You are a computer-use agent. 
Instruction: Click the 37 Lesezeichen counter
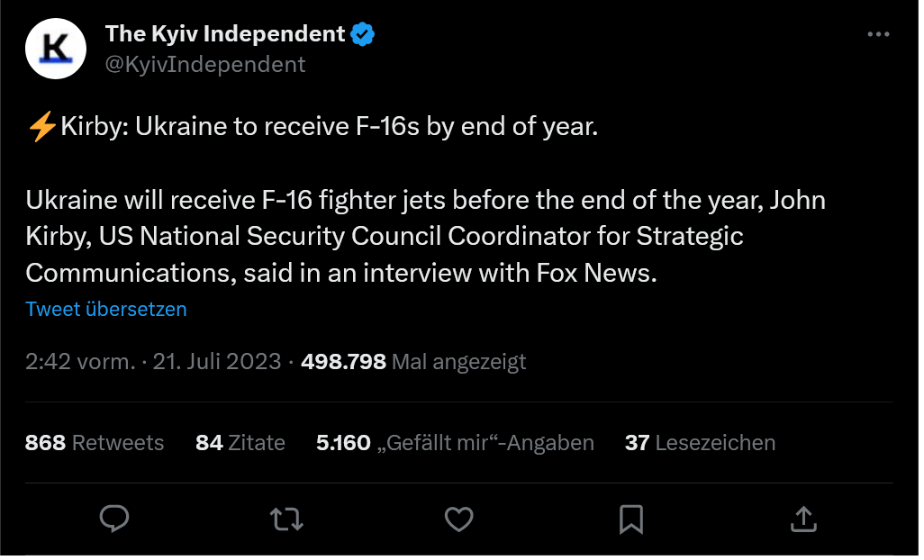point(700,442)
